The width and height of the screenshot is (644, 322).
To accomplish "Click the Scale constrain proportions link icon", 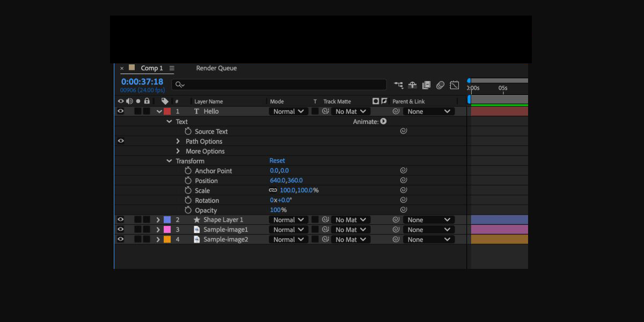I will (273, 191).
